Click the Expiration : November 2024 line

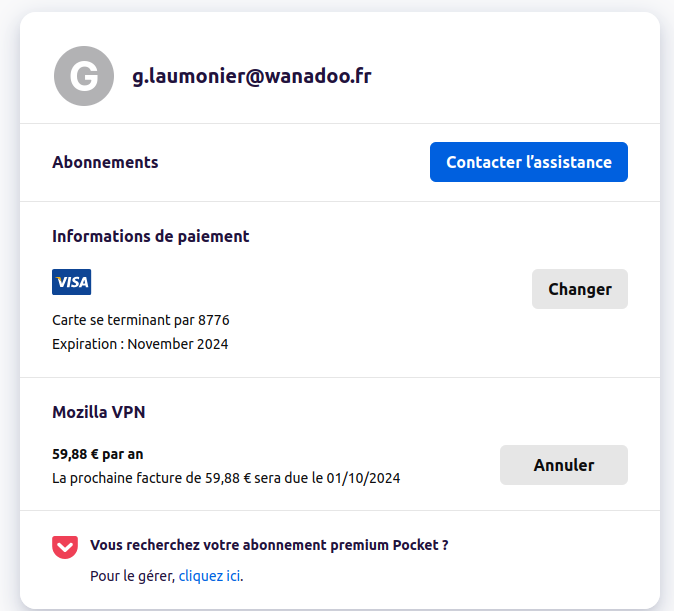[x=140, y=344]
